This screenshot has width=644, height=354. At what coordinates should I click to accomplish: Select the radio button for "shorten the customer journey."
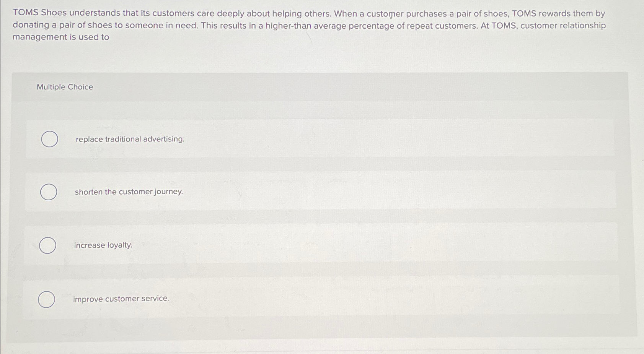click(49, 192)
